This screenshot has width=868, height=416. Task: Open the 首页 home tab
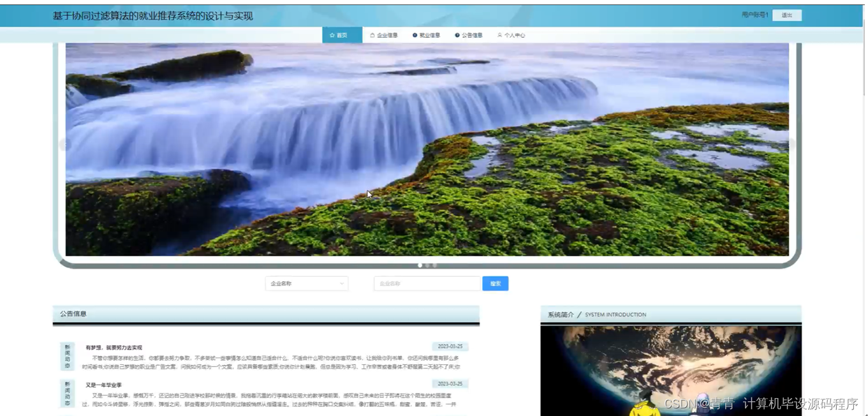(342, 35)
